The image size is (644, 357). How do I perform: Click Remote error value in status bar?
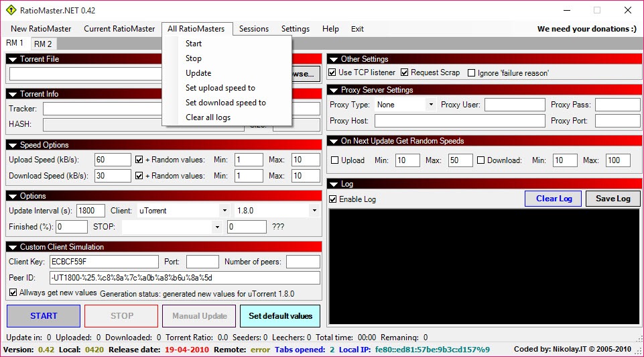pyautogui.click(x=261, y=350)
